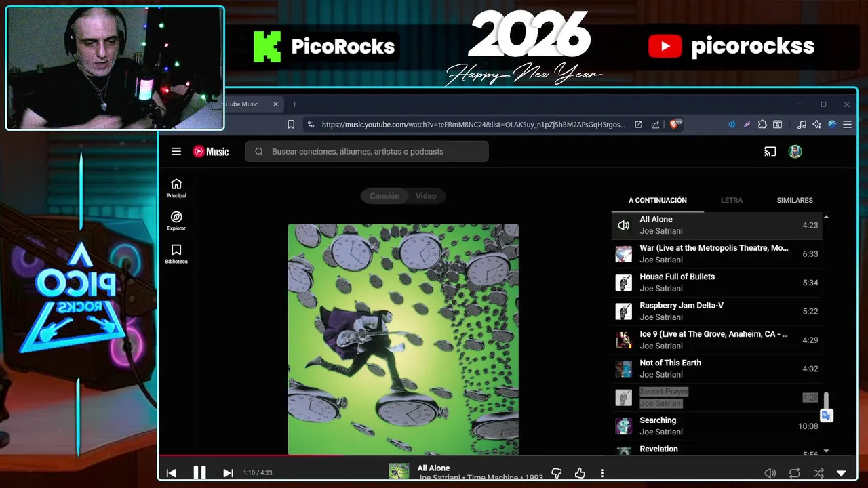This screenshot has height=488, width=868.
Task: Click the share page icon in address bar
Action: [x=655, y=125]
